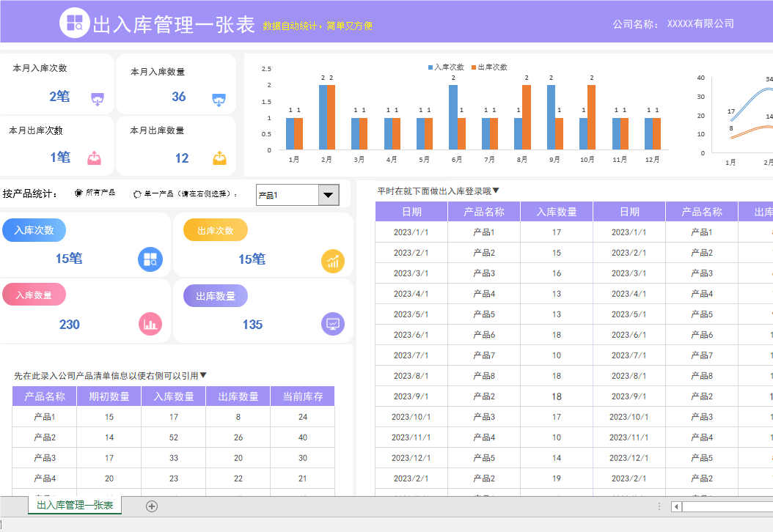Click the 入库数量 pink pill button
The image size is (773, 532).
(x=34, y=295)
